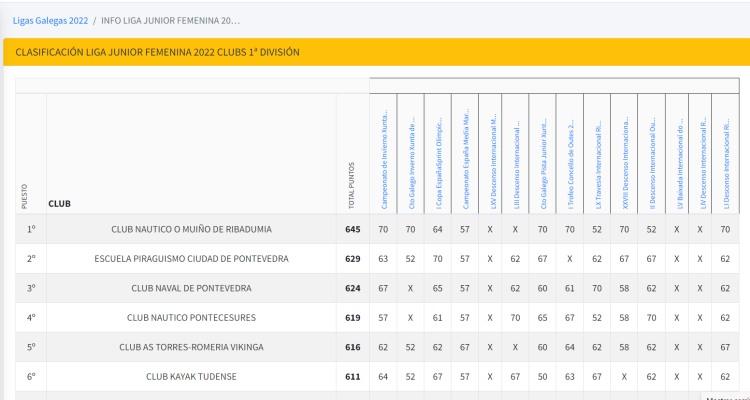Open the XXVIII Descenso Internacional column link

click(626, 163)
